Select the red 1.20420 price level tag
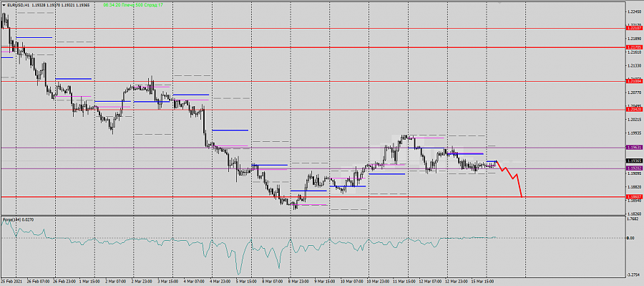The height and width of the screenshot is (286, 644). click(635, 110)
